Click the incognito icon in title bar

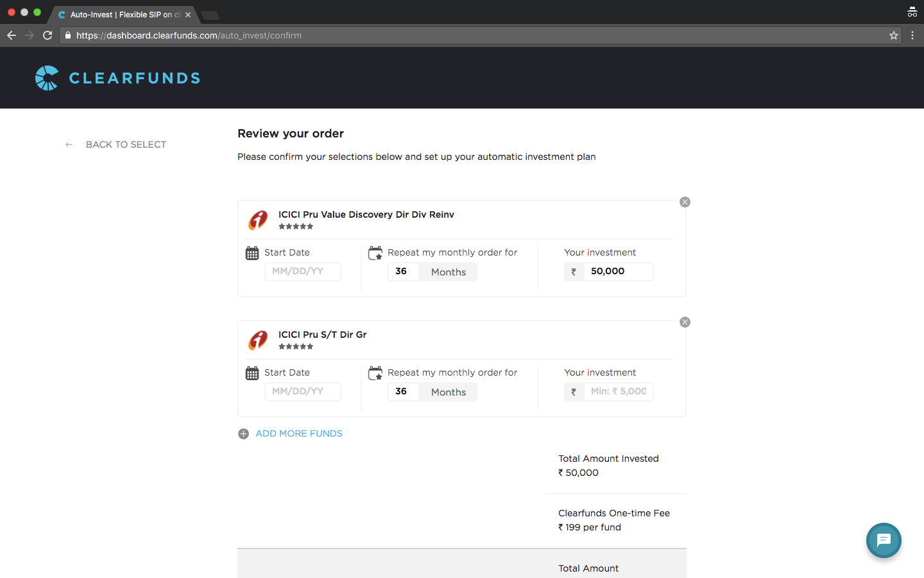pyautogui.click(x=912, y=12)
